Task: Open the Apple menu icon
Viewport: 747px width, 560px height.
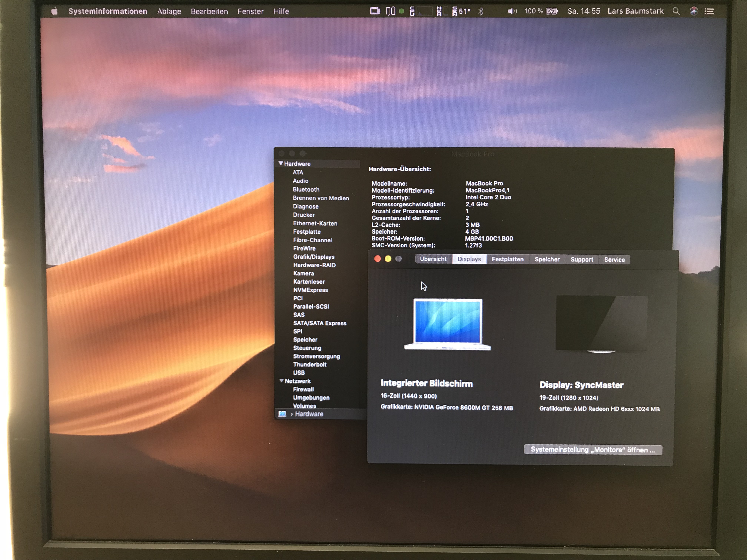Action: (54, 11)
